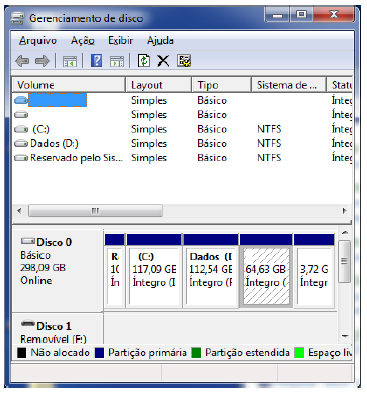The height and width of the screenshot is (393, 367).
Task: Select the second unnamed volume icon
Action: 21,115
